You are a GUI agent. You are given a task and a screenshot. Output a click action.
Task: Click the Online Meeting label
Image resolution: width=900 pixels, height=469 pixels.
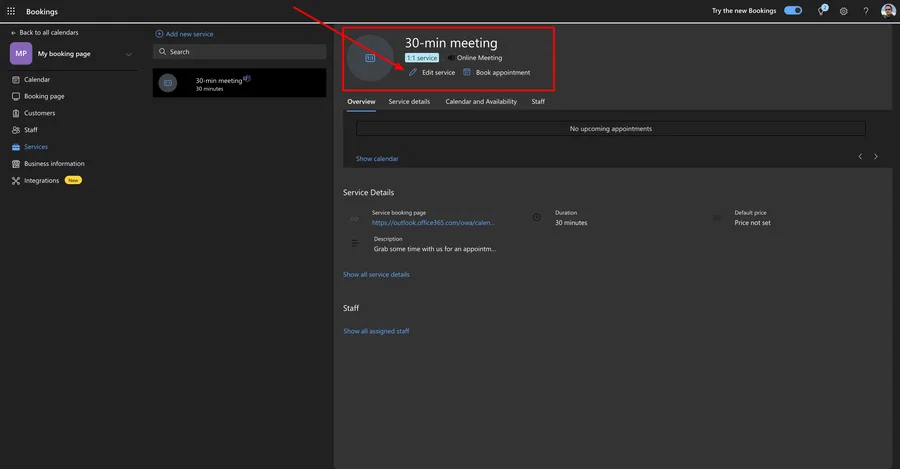(x=479, y=58)
